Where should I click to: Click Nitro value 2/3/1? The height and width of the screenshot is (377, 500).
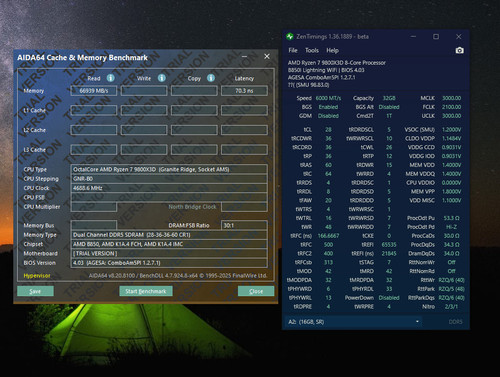tap(451, 307)
